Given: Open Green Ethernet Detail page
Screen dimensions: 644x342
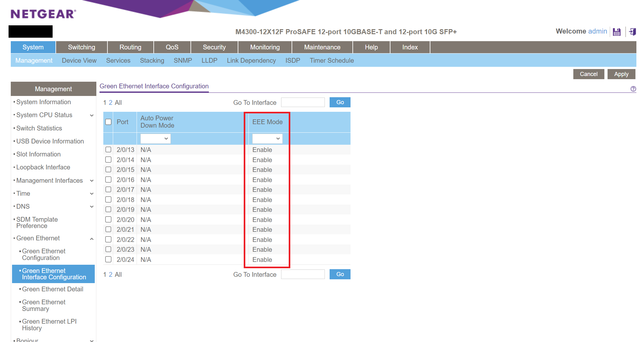Looking at the screenshot, I should click(53, 289).
